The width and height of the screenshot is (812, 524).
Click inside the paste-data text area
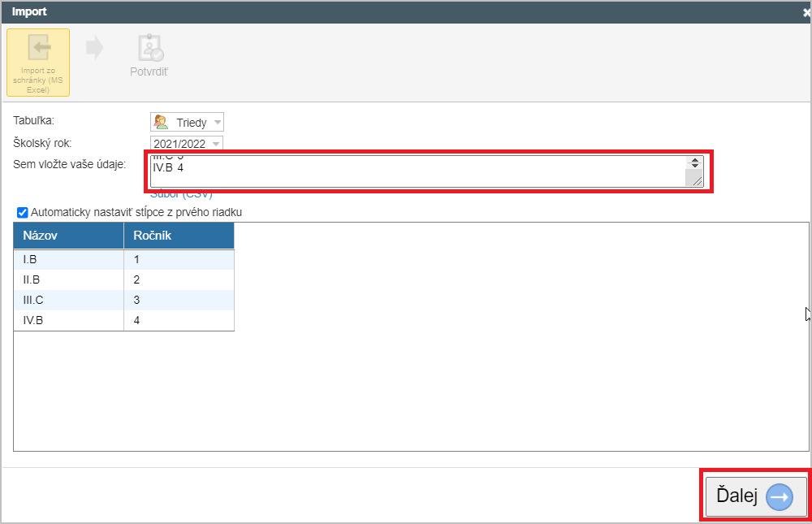click(x=414, y=171)
